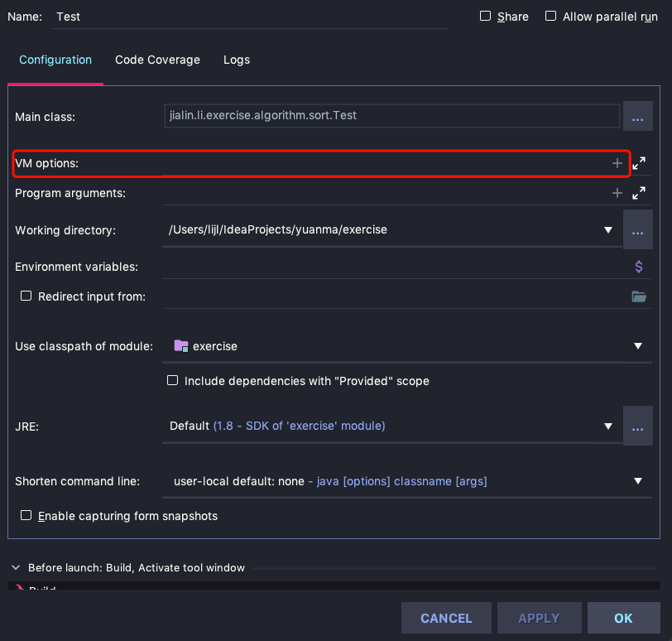Open the Environment variables dollar editor

(x=639, y=267)
